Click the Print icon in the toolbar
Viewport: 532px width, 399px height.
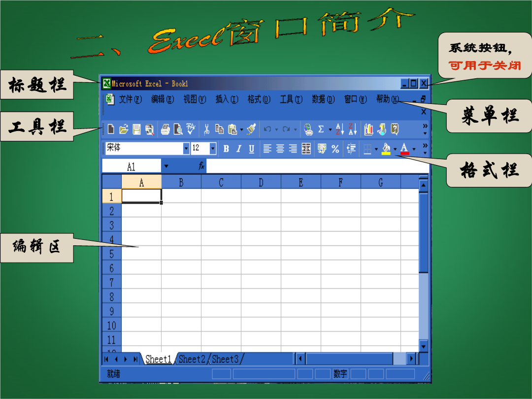click(165, 129)
